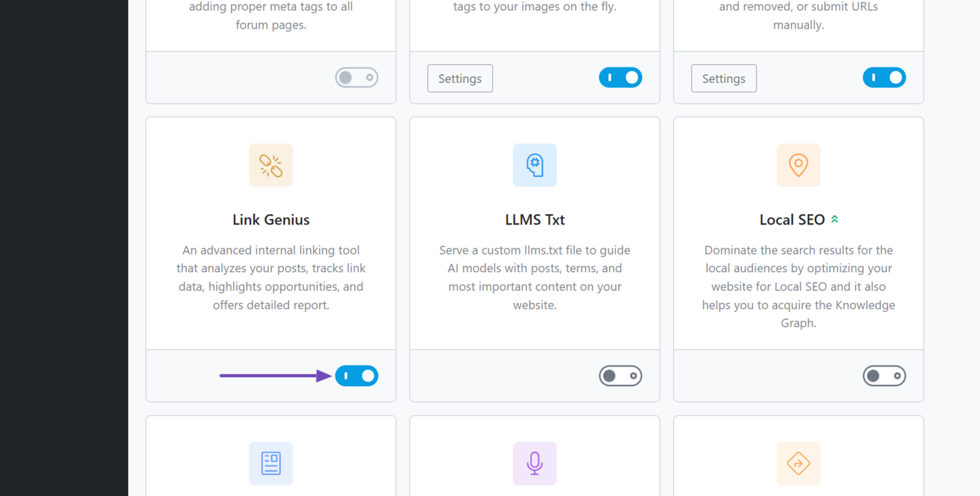Disable the URL submission module toggle
The width and height of the screenshot is (980, 496).
(884, 77)
